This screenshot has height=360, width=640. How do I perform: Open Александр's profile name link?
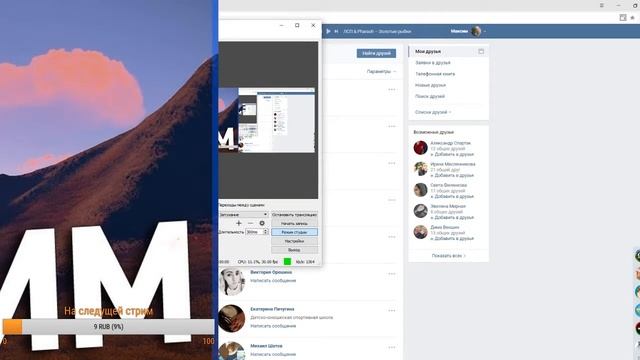(450, 143)
